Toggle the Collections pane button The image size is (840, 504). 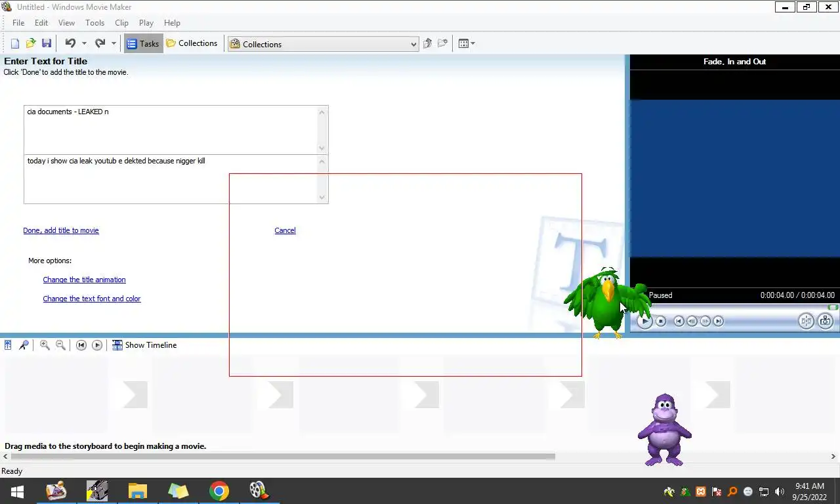coord(192,43)
